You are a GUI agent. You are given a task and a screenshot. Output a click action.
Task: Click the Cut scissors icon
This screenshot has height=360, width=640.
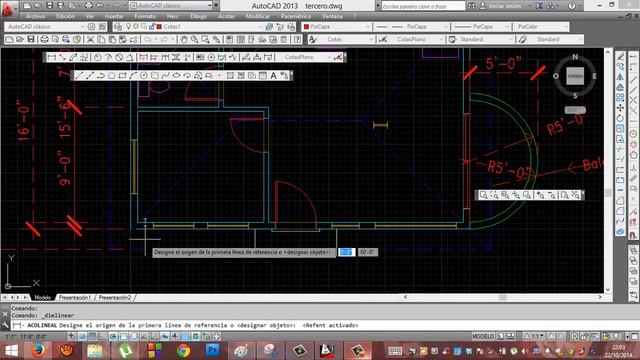90,39
